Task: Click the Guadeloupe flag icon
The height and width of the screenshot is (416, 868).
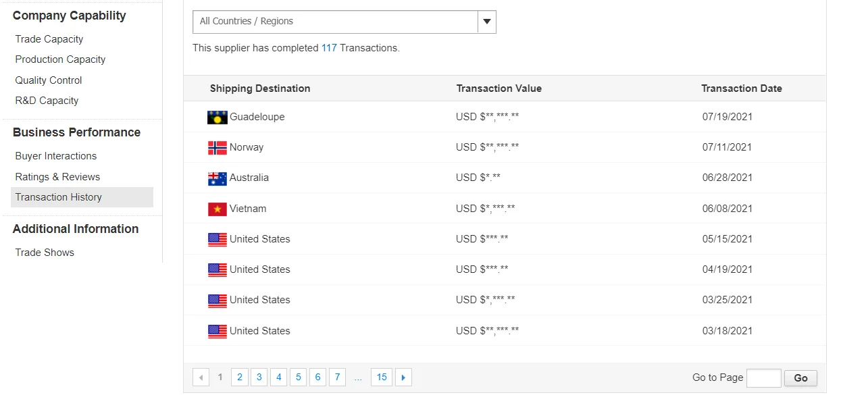Action: tap(217, 117)
